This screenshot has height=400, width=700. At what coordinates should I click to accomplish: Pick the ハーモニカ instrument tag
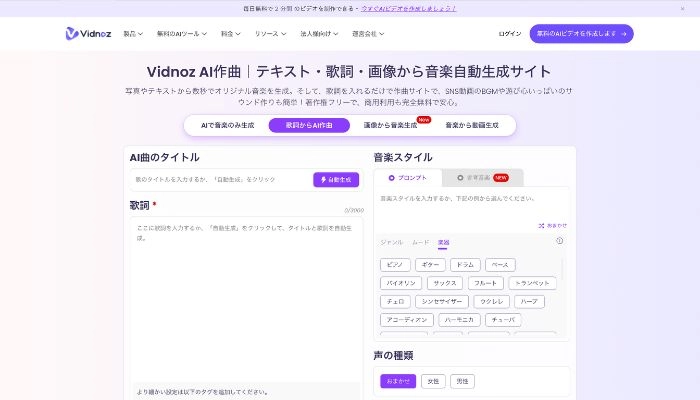(459, 320)
